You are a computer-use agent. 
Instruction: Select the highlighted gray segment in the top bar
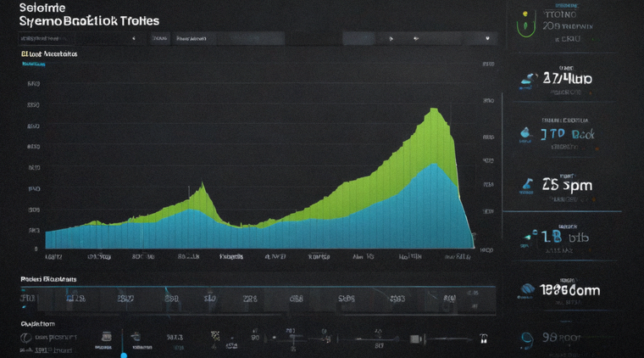point(358,39)
